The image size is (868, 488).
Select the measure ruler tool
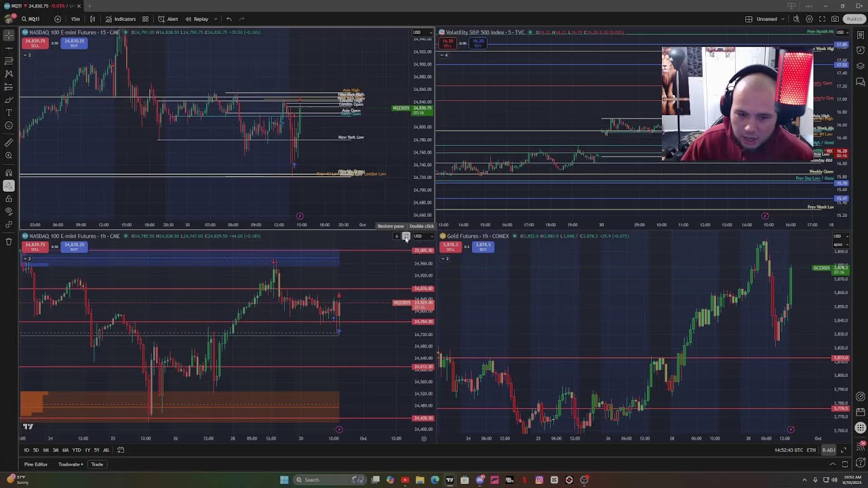point(8,142)
